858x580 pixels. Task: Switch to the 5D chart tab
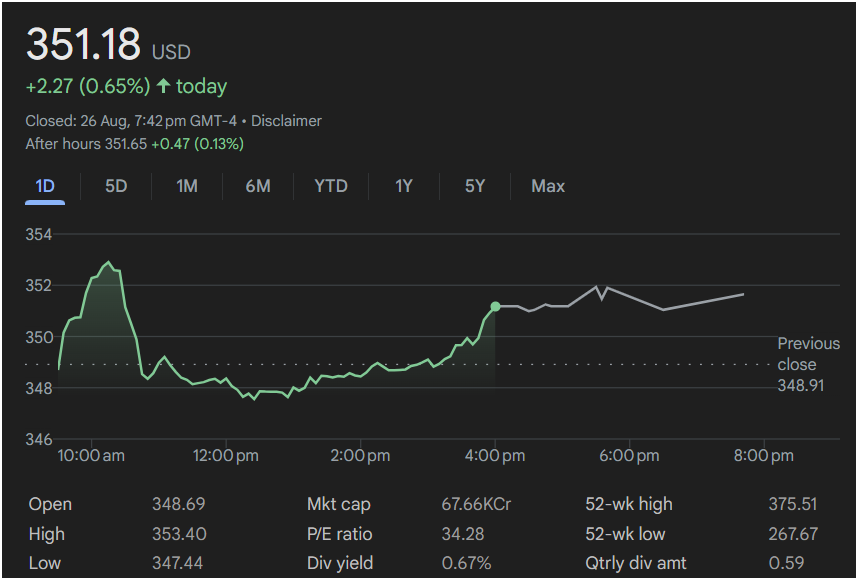coord(116,186)
